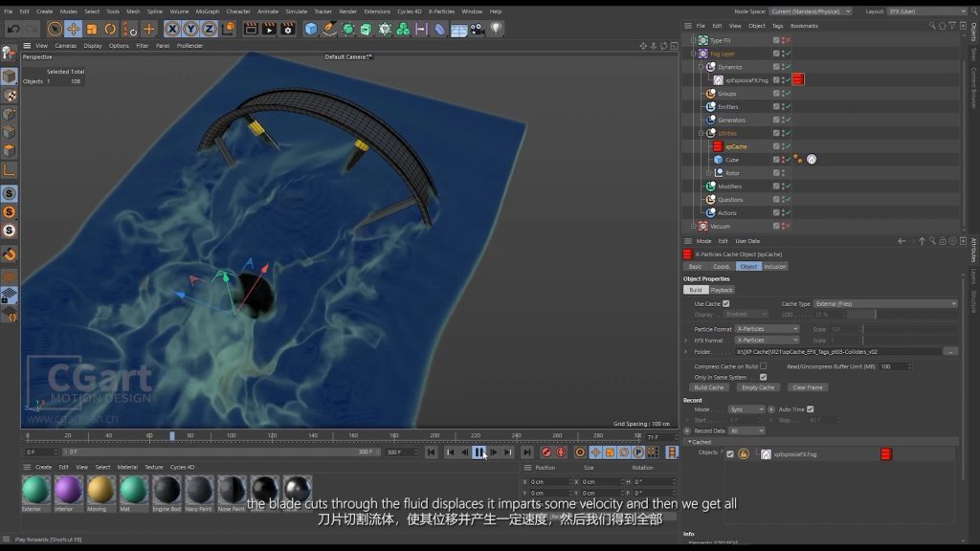980x551 pixels.
Task: Toggle Emitters enable checkmark
Action: coord(788,107)
